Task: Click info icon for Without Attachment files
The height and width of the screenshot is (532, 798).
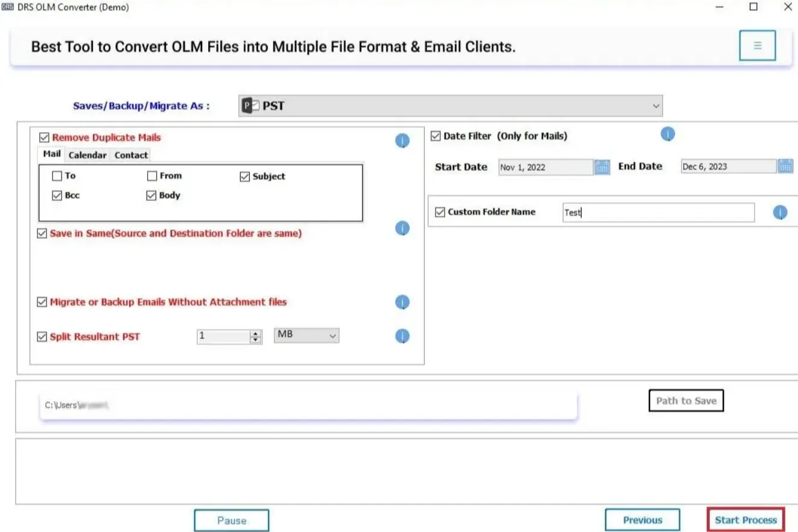Action: tap(402, 302)
